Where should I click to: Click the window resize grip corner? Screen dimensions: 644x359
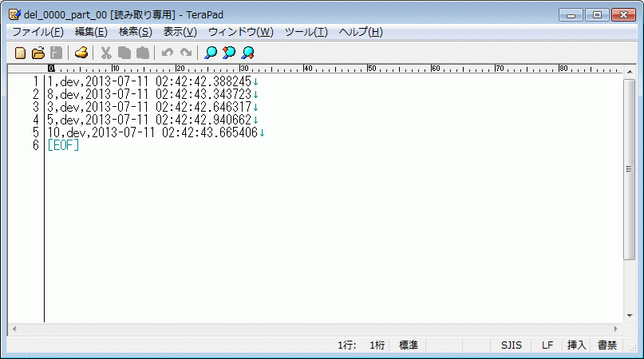tap(633, 348)
